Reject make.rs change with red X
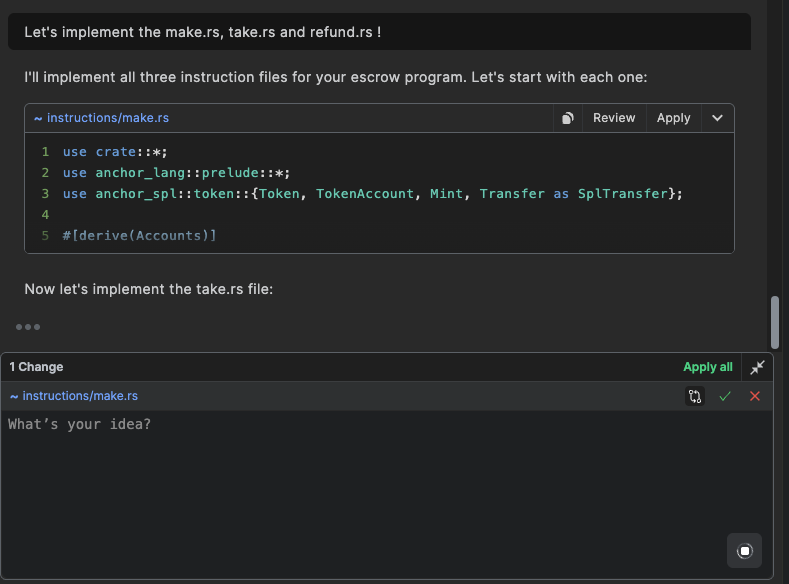Viewport: 789px width, 584px height. click(x=755, y=396)
